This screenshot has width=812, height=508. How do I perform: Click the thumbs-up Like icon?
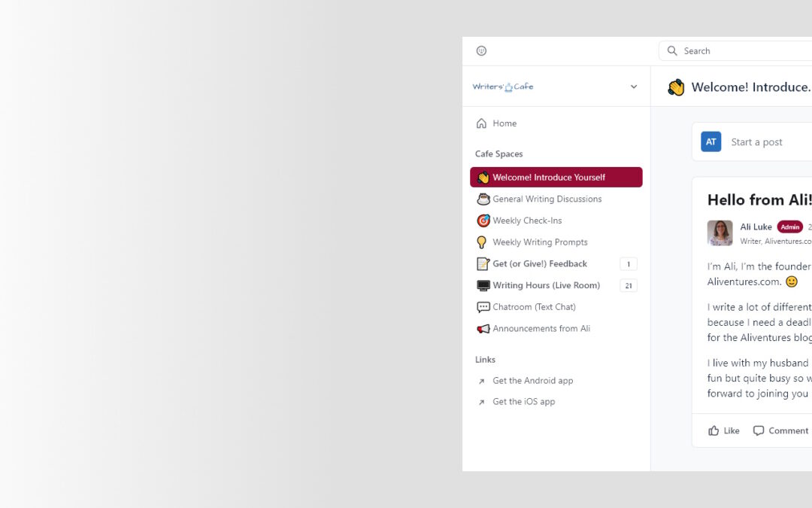[x=713, y=430]
